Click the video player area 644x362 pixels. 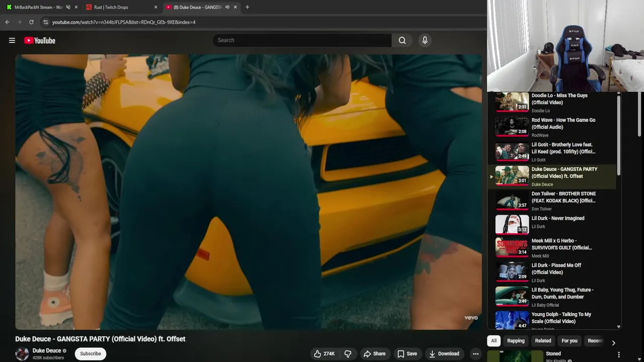249,192
